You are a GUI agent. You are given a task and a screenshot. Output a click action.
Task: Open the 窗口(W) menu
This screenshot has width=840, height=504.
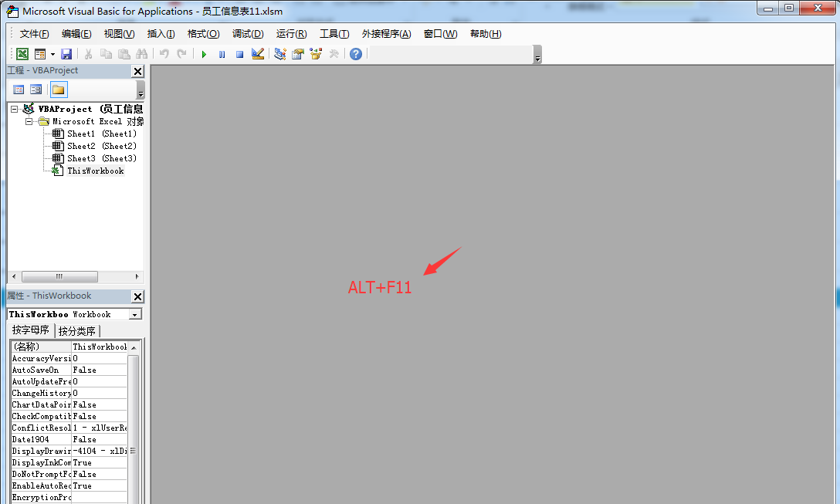[440, 34]
